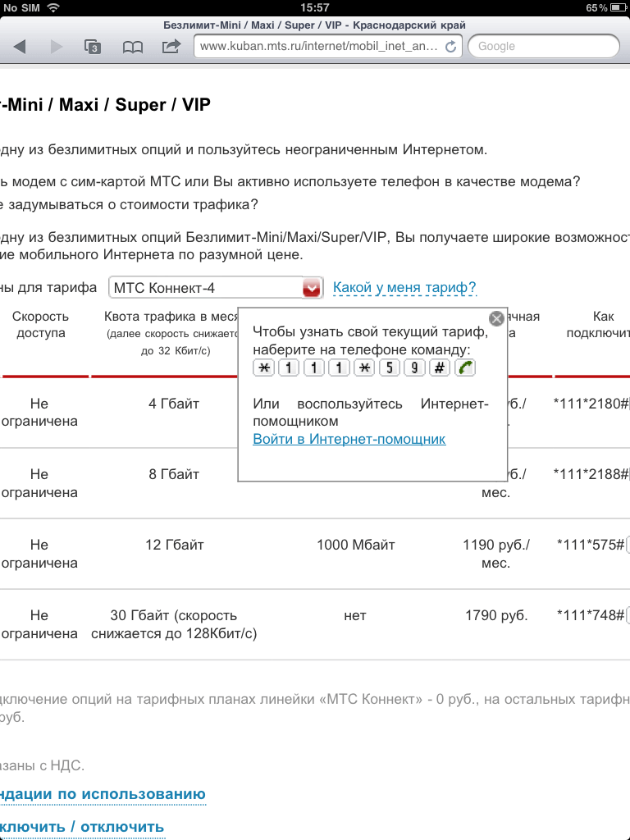Focus the Google search field

[x=543, y=47]
